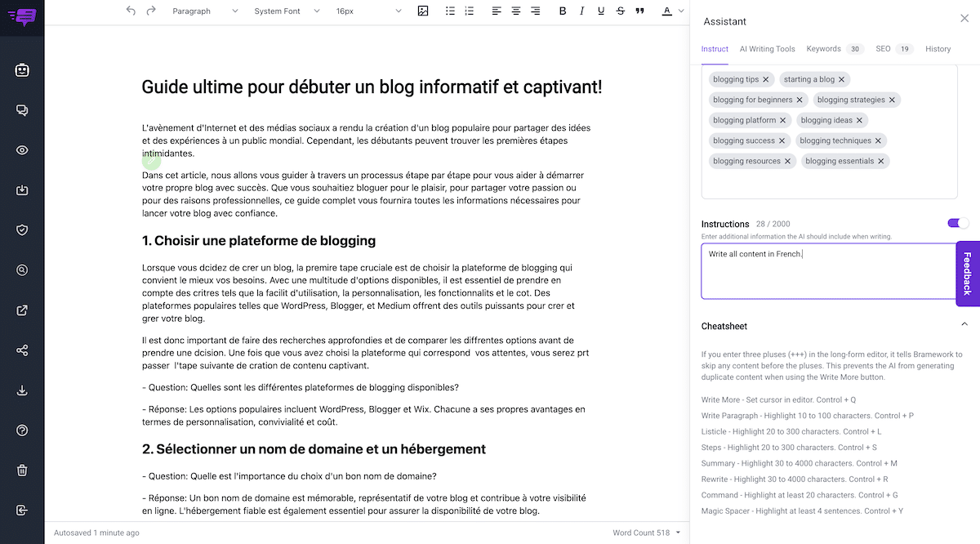
Task: Insert a blockquote from the toolbar
Action: click(640, 11)
